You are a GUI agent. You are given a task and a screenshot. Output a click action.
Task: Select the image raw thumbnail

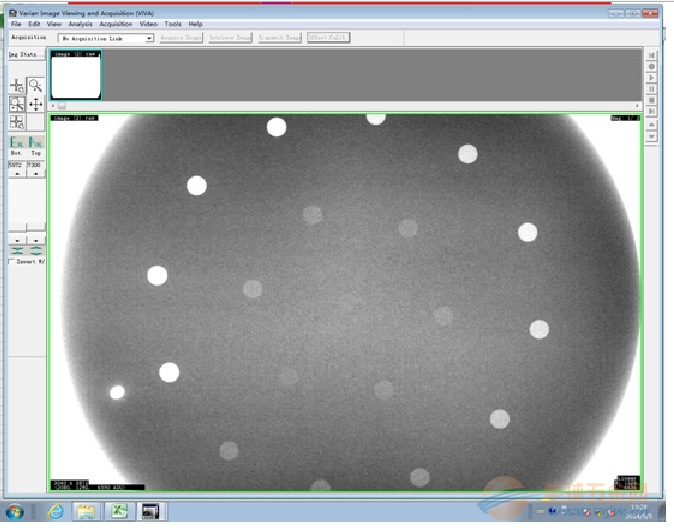[76, 75]
